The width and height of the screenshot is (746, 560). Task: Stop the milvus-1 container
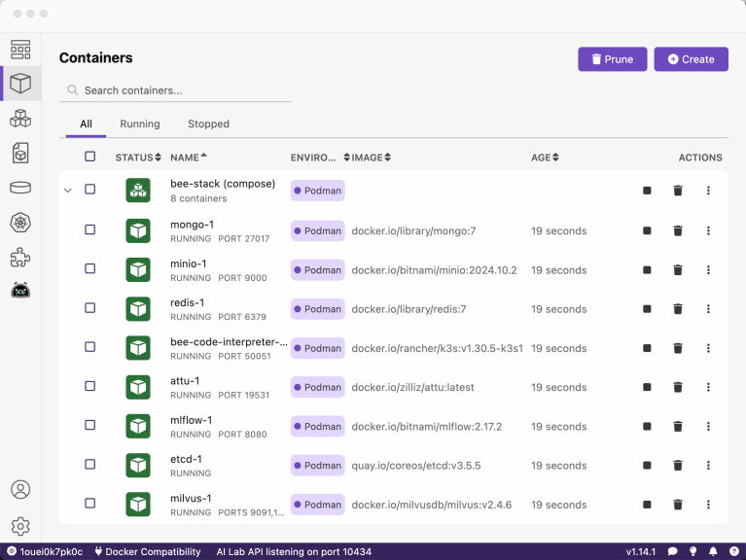pyautogui.click(x=647, y=505)
